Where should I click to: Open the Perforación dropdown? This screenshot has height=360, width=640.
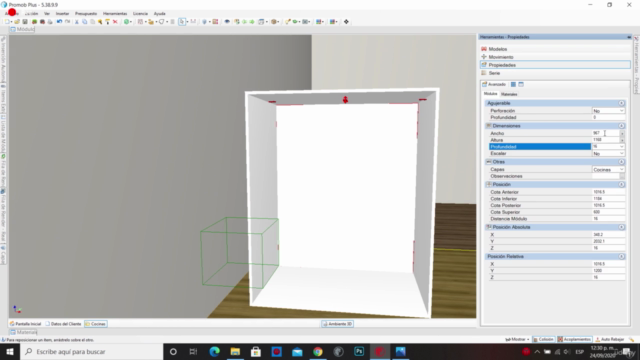tap(621, 111)
